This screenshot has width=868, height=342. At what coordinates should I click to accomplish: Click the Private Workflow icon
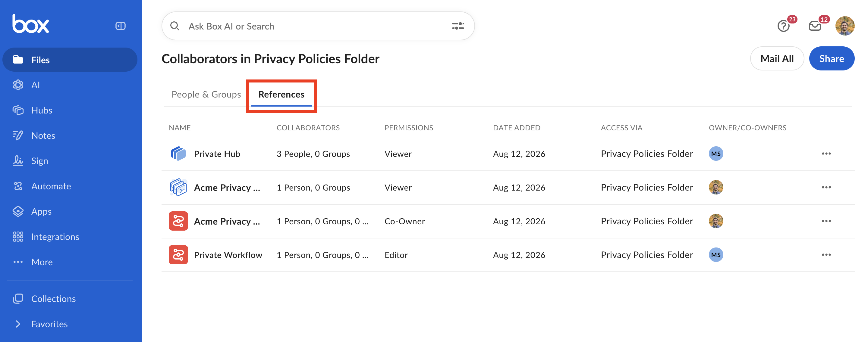pyautogui.click(x=178, y=254)
